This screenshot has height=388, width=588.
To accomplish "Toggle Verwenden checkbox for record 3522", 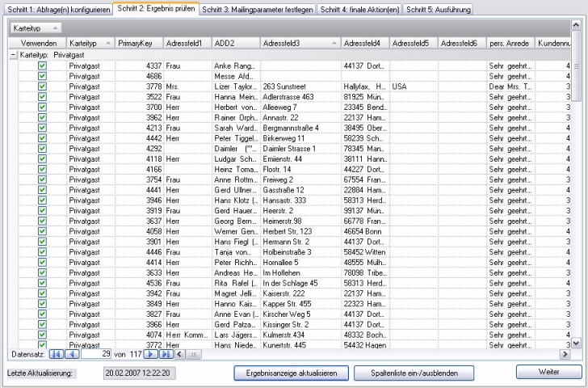I will [42, 97].
